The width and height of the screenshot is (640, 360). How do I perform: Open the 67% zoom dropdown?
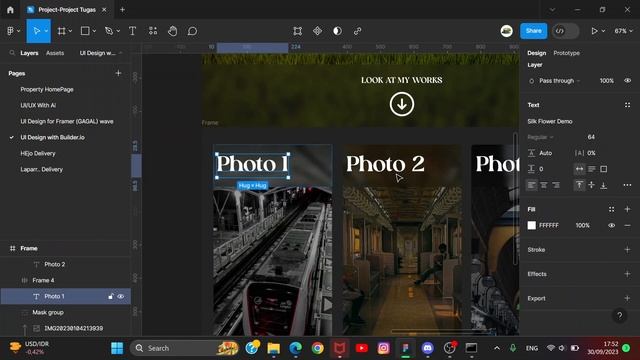(623, 31)
